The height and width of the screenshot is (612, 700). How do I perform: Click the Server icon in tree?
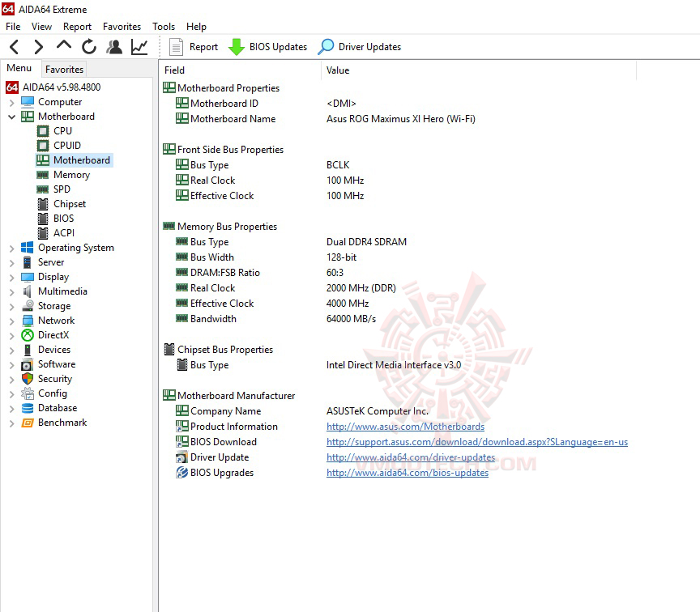tap(28, 262)
